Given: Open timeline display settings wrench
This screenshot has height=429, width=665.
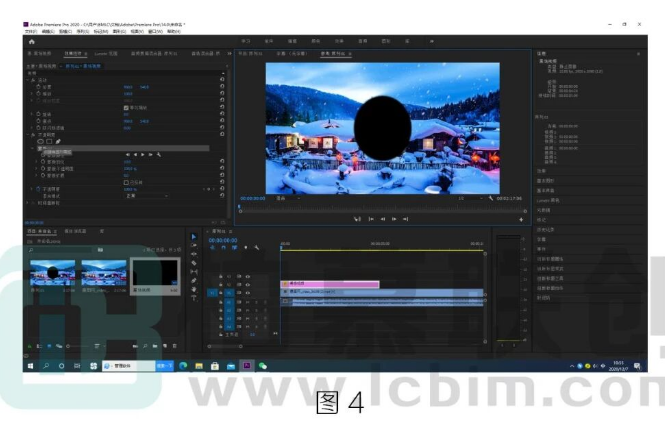Looking at the screenshot, I should click(x=257, y=248).
